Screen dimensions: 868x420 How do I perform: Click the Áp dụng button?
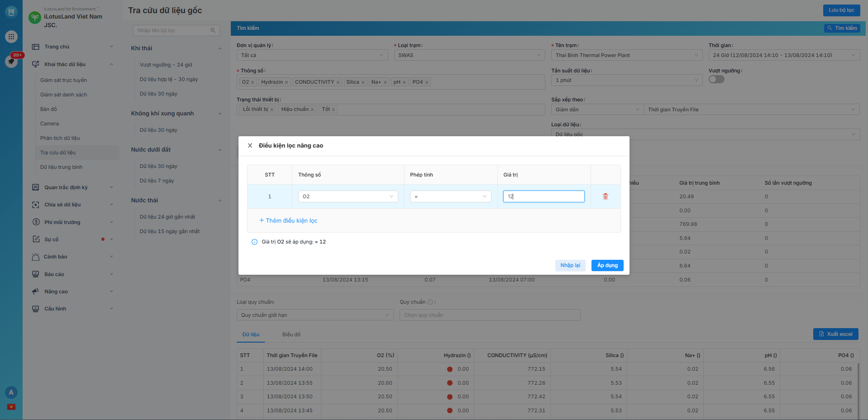pos(607,265)
